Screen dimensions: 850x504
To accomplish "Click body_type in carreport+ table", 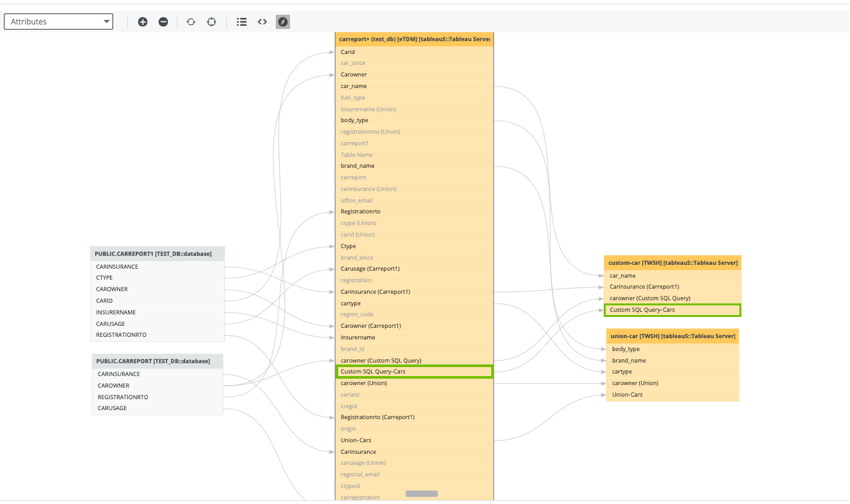I will tap(415, 120).
